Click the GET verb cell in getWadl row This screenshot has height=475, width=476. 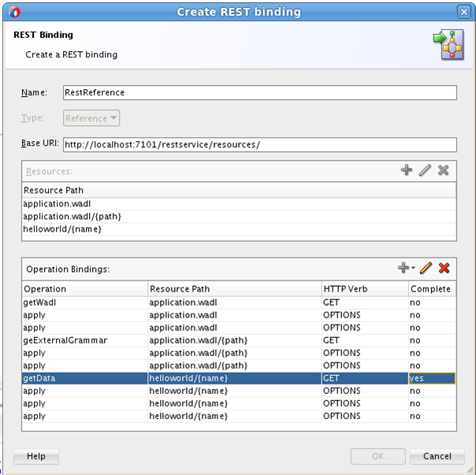tap(365, 302)
